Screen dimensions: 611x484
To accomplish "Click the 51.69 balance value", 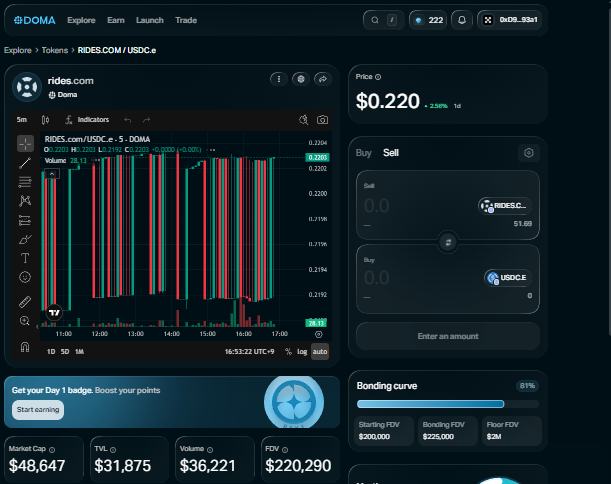I will point(523,224).
